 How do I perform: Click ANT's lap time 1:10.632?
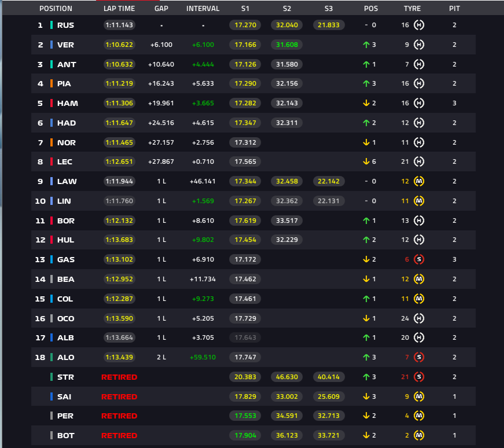[x=119, y=64]
